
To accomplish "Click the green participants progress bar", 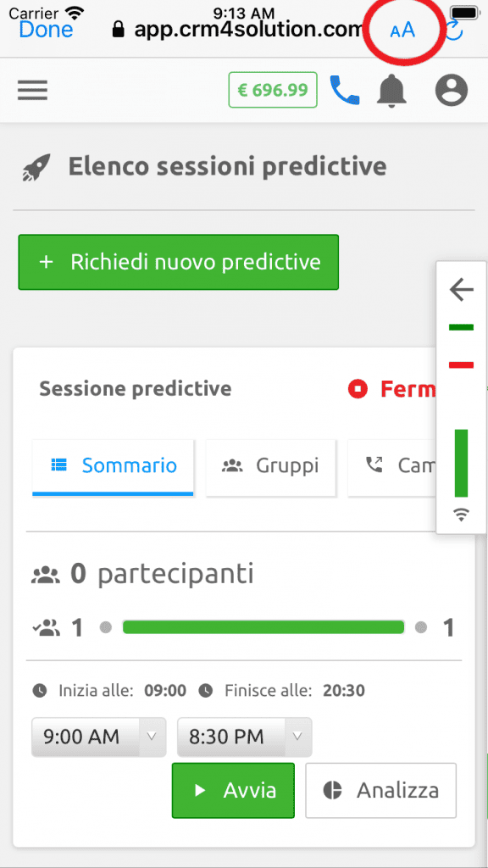I will pyautogui.click(x=263, y=627).
